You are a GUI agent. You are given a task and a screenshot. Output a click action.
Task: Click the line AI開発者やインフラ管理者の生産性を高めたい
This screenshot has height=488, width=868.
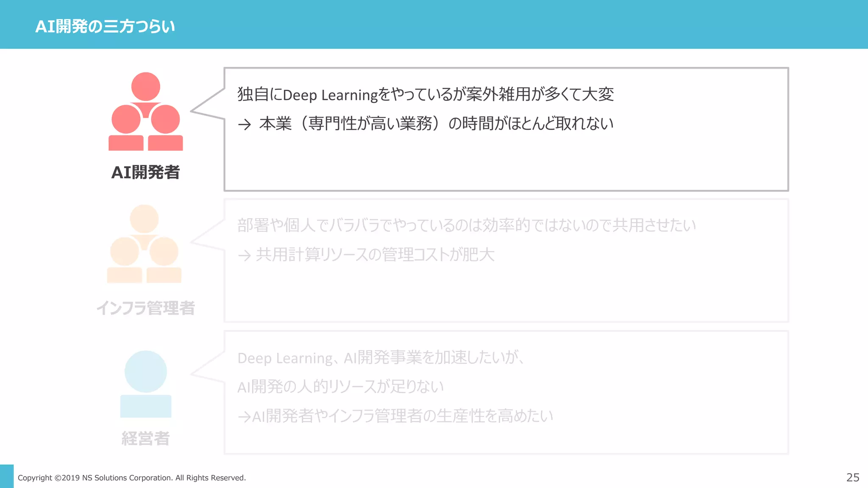[403, 416]
